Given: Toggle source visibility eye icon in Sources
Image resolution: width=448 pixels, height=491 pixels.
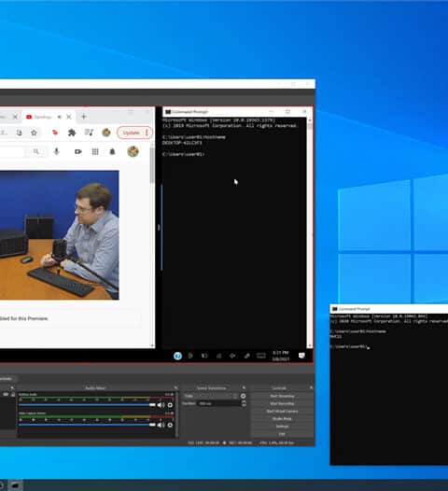Looking at the screenshot, I should pos(6,395).
